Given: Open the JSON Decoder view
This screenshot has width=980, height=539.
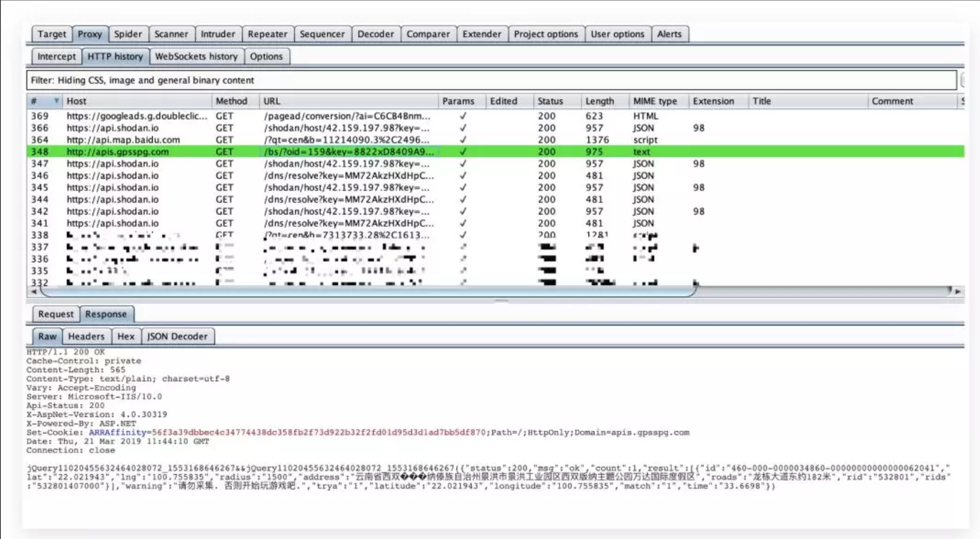Looking at the screenshot, I should pyautogui.click(x=177, y=336).
